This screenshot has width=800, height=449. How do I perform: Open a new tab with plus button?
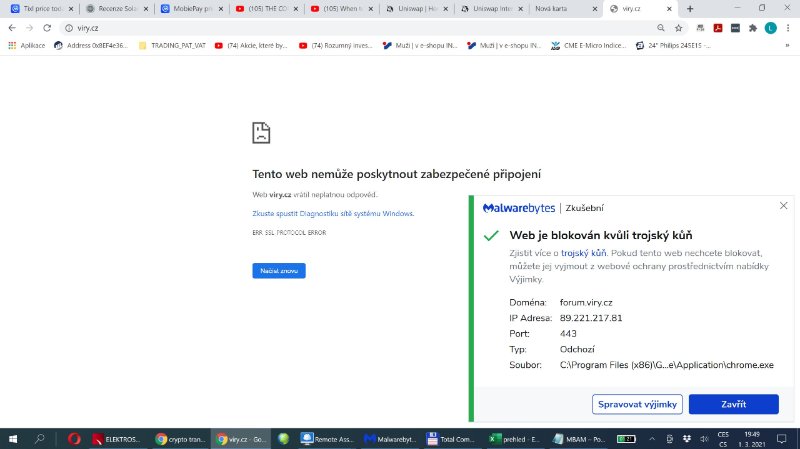pyautogui.click(x=690, y=9)
